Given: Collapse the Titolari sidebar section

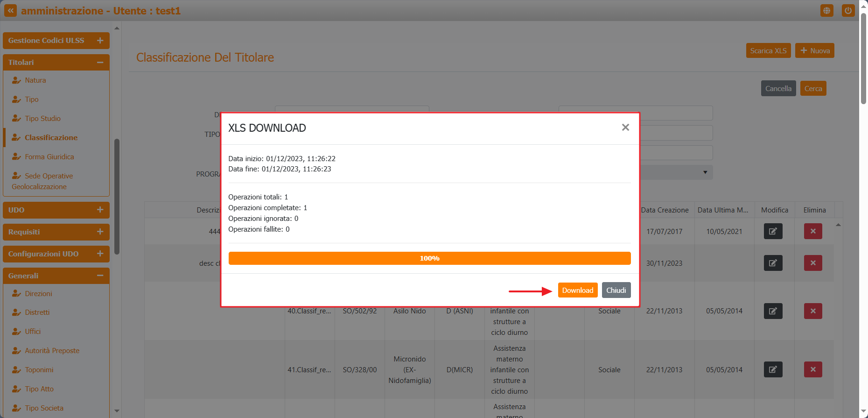Looking at the screenshot, I should click(x=100, y=63).
